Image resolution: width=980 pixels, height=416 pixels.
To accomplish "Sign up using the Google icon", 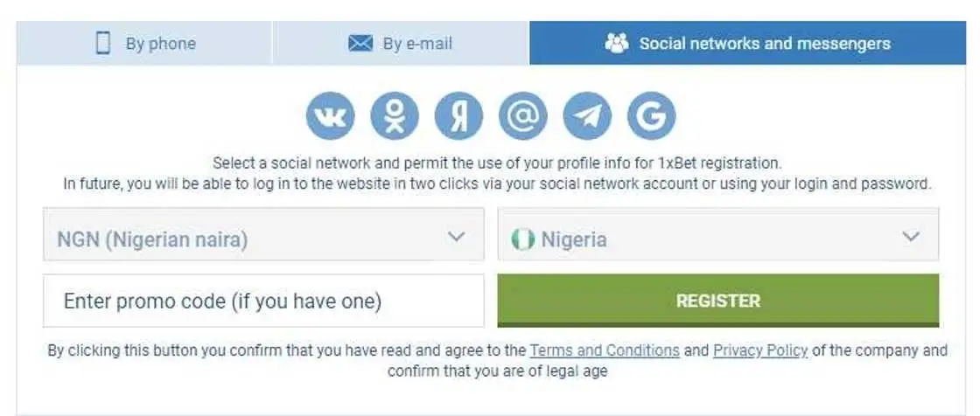I will click(x=651, y=115).
